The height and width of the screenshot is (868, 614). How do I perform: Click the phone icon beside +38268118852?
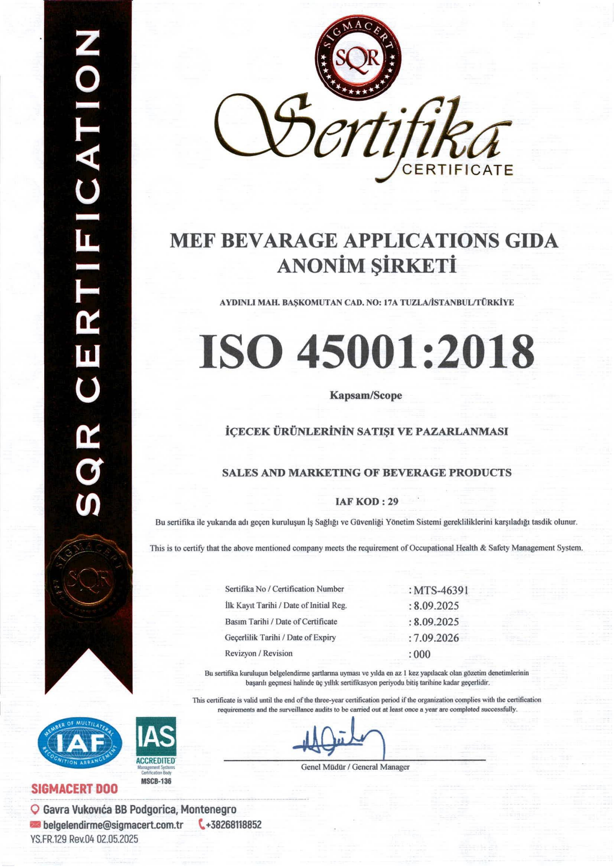[x=201, y=824]
